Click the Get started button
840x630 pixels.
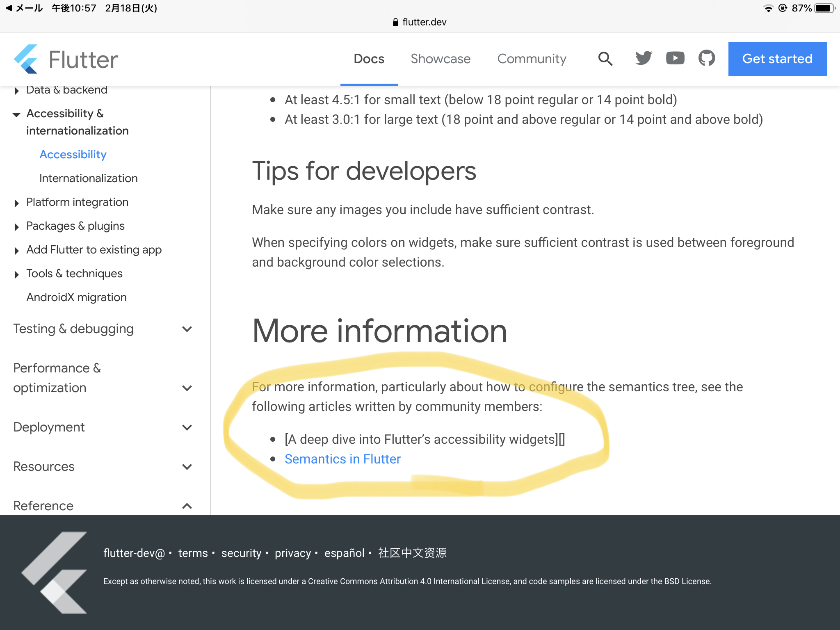[x=777, y=59]
